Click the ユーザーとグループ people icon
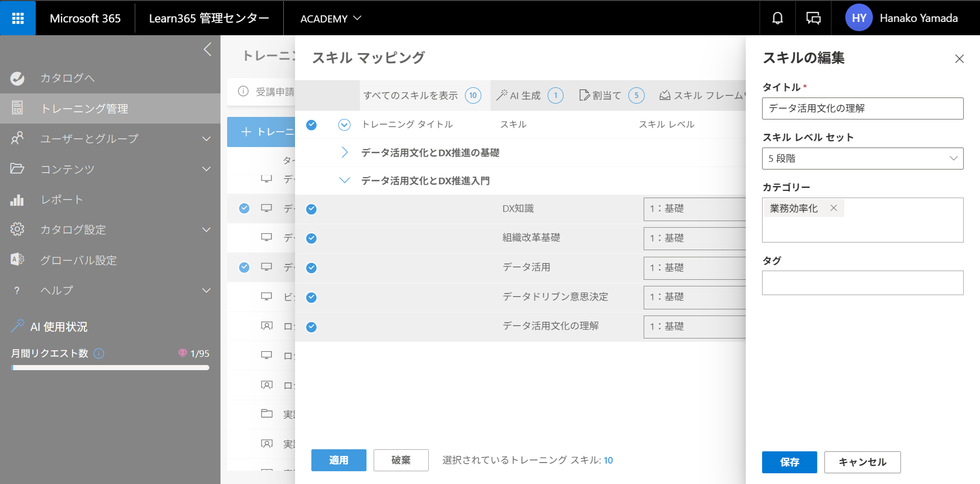Image resolution: width=980 pixels, height=484 pixels. coord(17,138)
